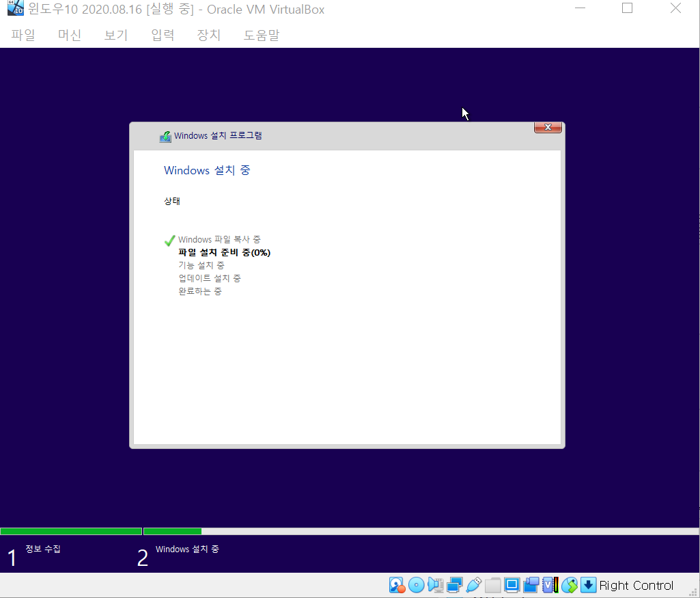Click the VirtualBox window title icon

tap(15, 8)
